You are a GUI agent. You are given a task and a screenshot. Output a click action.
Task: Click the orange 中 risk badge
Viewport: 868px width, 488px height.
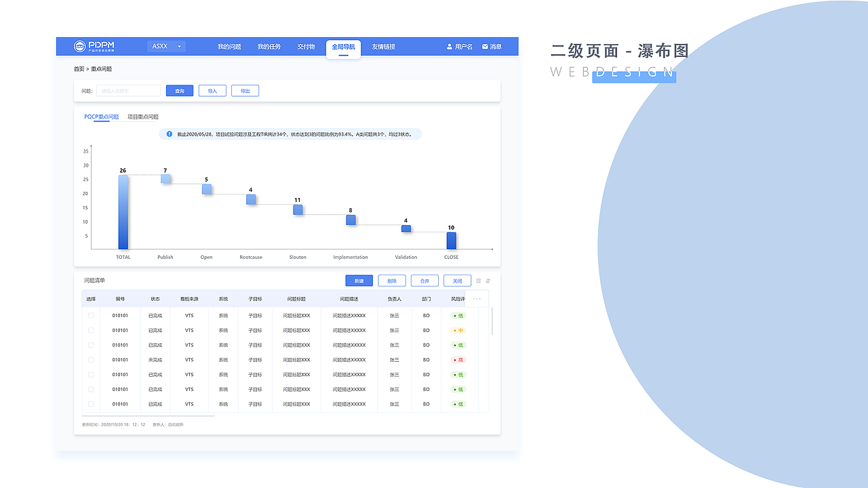(458, 330)
